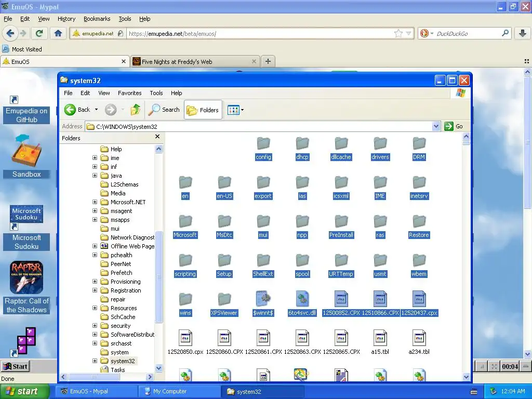Click the Most Visited bookmark
Viewport: 532px width, 399px height.
pos(22,49)
